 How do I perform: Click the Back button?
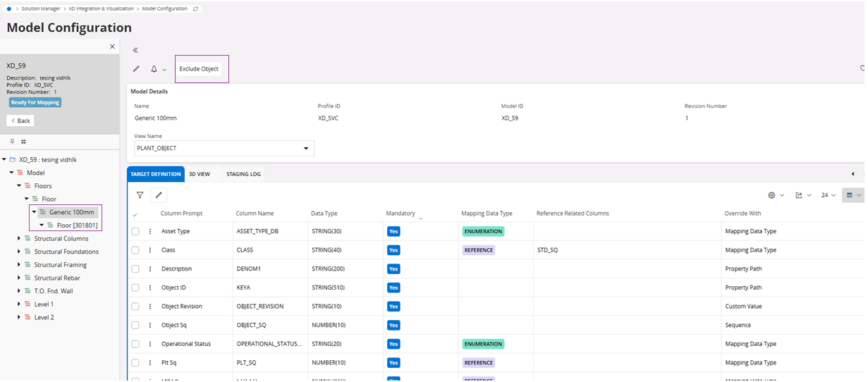point(20,121)
